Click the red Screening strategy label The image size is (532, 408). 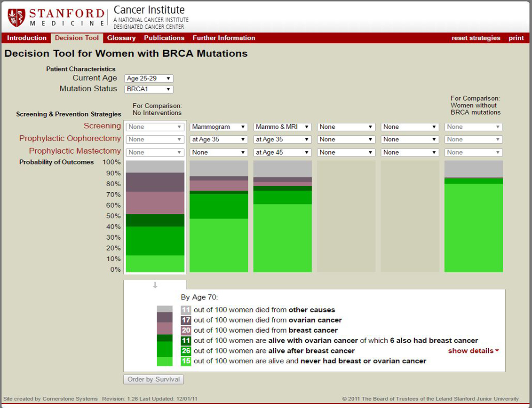click(102, 126)
